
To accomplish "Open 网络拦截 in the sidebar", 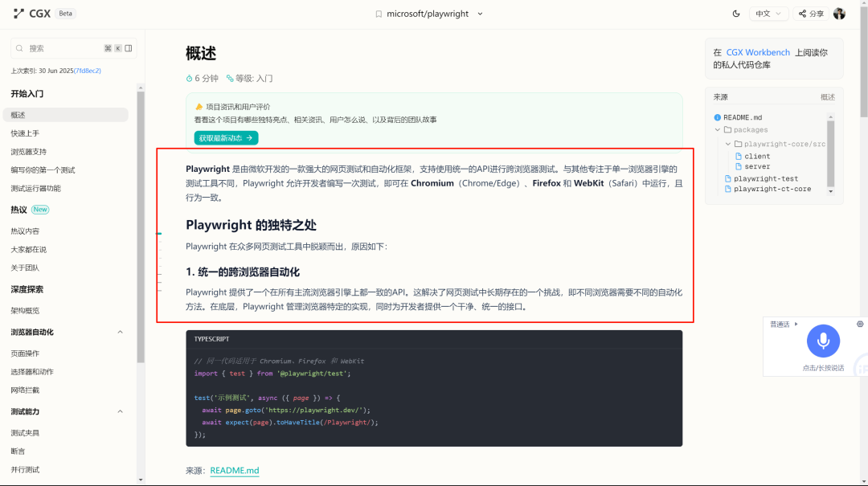I will (25, 390).
